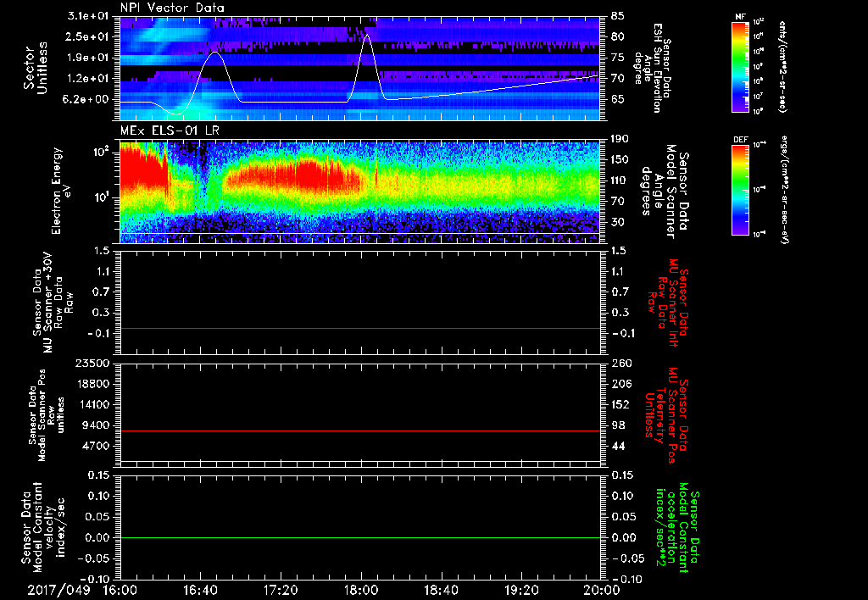Select the 'NPI Vector Data' panel title

(172, 8)
